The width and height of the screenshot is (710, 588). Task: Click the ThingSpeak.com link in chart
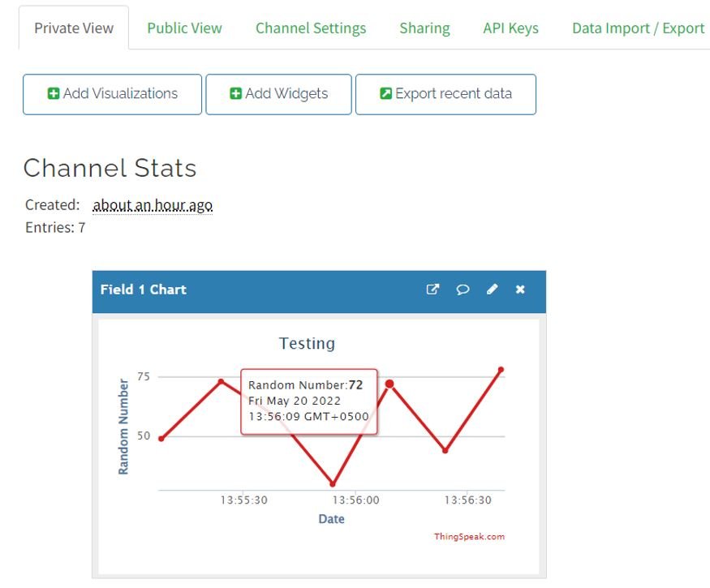pos(469,536)
